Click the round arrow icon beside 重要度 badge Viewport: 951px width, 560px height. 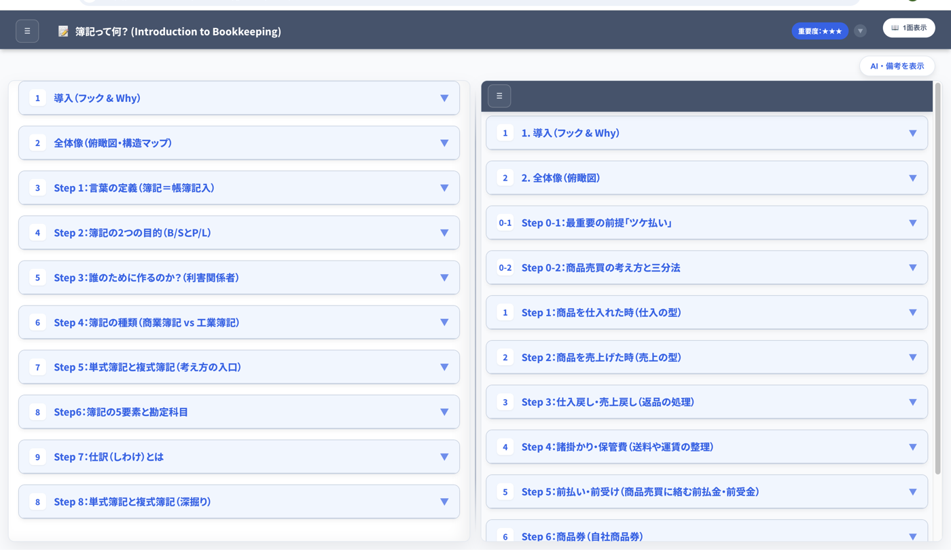tap(860, 31)
